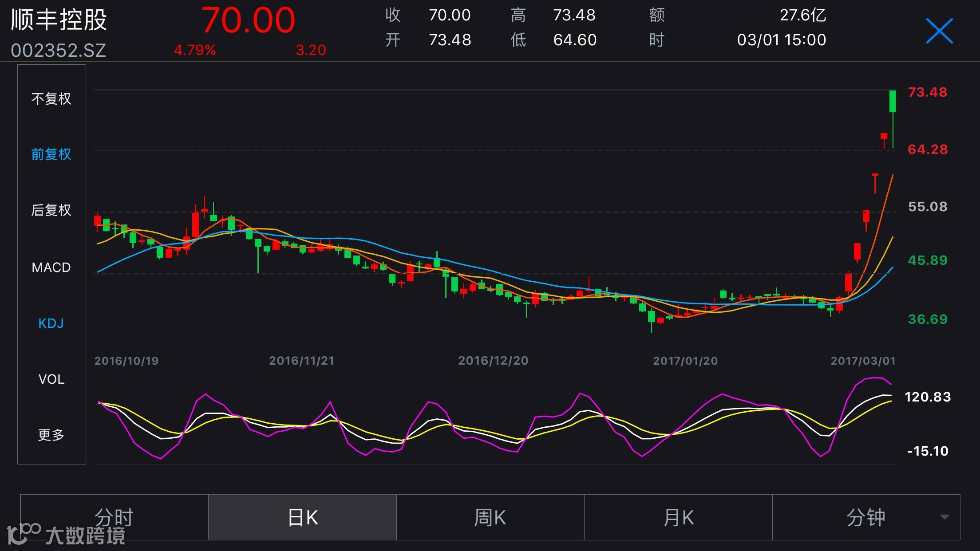The height and width of the screenshot is (551, 980).
Task: Expand the 分钟 interval dropdown
Action: [x=865, y=517]
